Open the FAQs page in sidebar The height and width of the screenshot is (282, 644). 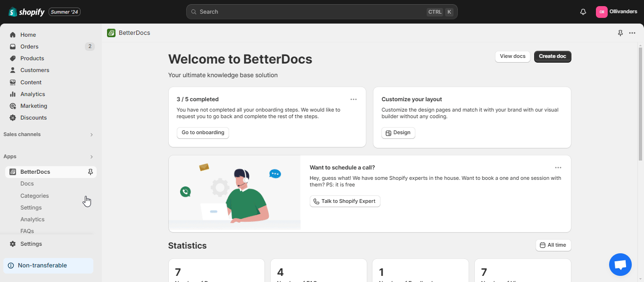(27, 231)
